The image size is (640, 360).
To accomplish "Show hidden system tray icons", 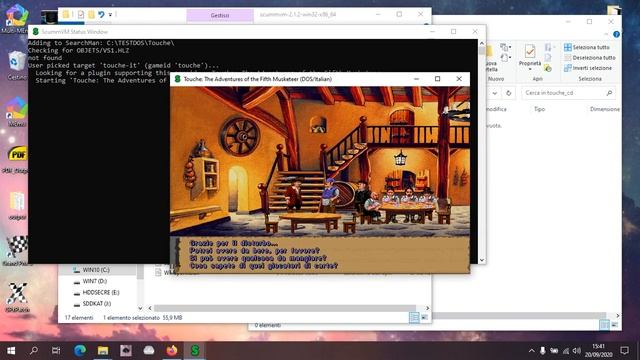I will (x=531, y=351).
